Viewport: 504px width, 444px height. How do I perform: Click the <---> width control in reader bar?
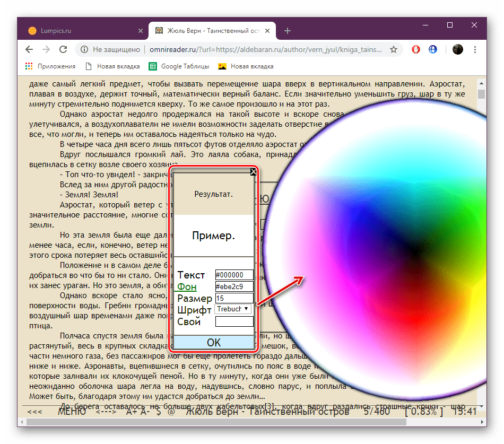[106, 412]
